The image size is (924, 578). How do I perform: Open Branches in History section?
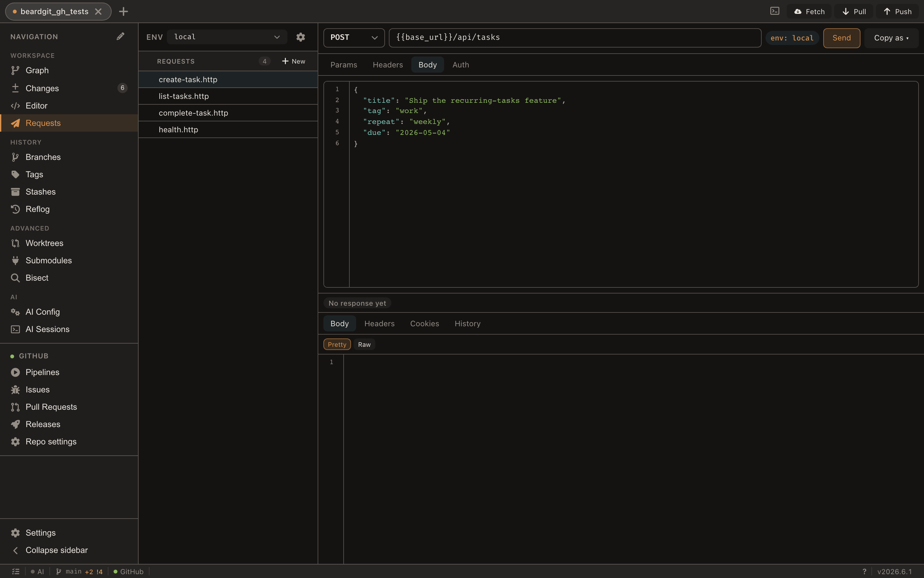pos(69,157)
